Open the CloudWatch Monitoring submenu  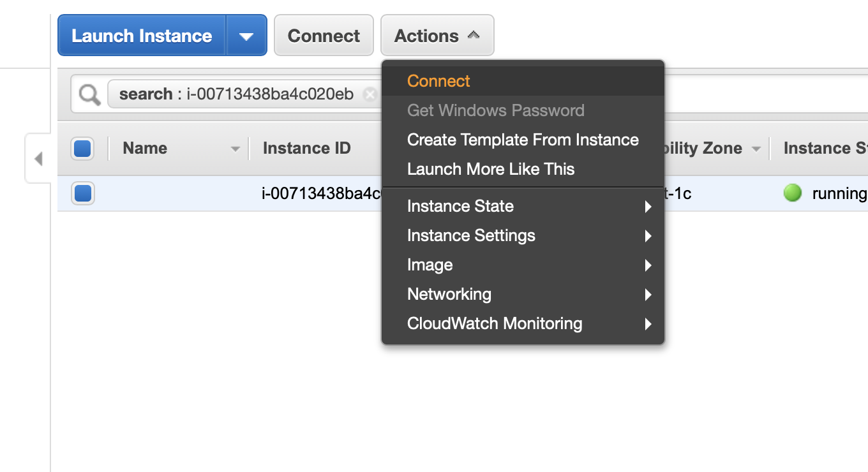point(523,323)
